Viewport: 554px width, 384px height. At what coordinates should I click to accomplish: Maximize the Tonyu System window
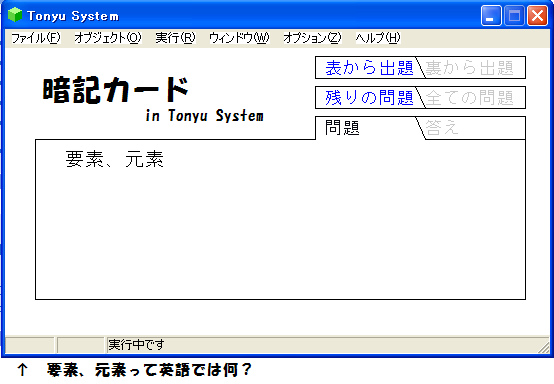click(x=514, y=16)
